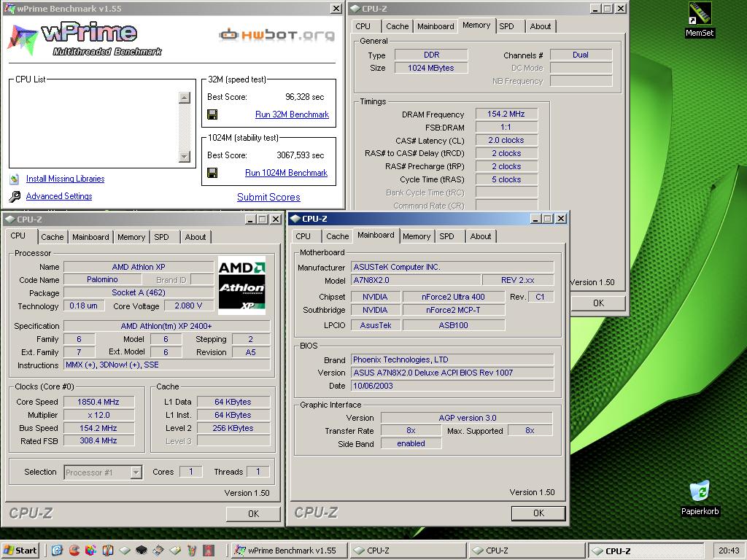
Task: Switch to wPrime Benchmark v1.55 taskbar button
Action: 290,551
